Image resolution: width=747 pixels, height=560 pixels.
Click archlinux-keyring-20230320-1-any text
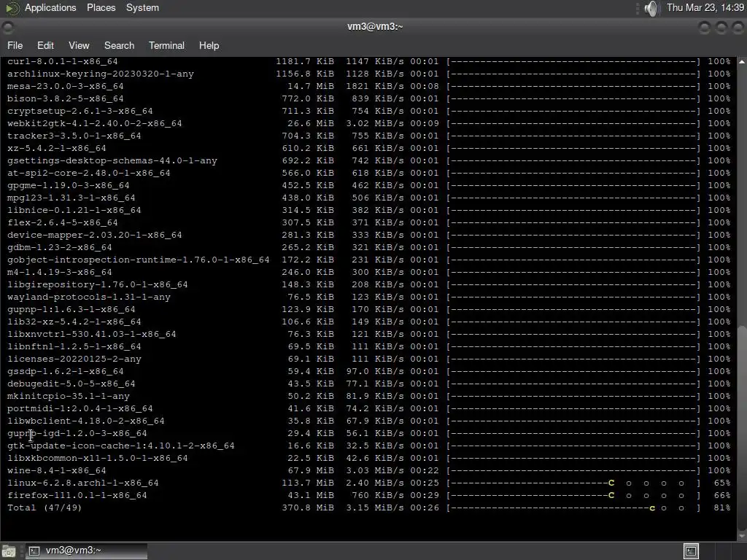tap(101, 74)
